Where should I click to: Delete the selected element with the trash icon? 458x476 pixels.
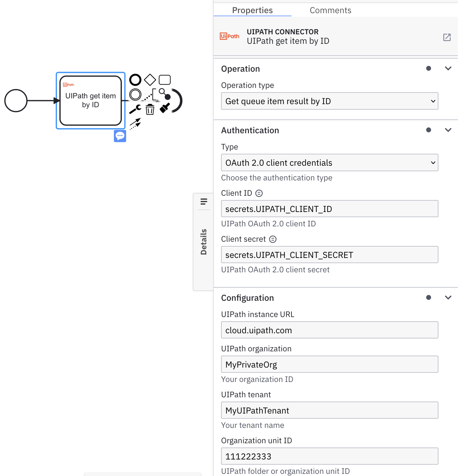150,109
